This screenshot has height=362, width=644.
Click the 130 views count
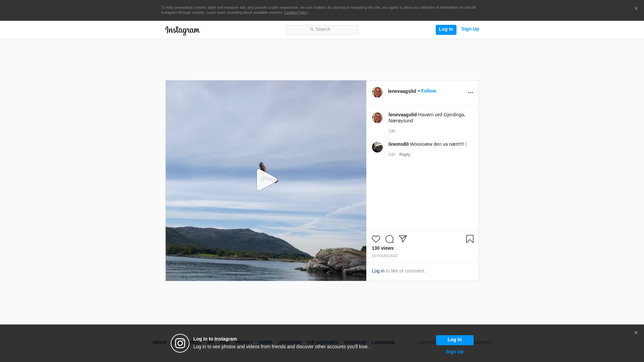click(x=383, y=248)
